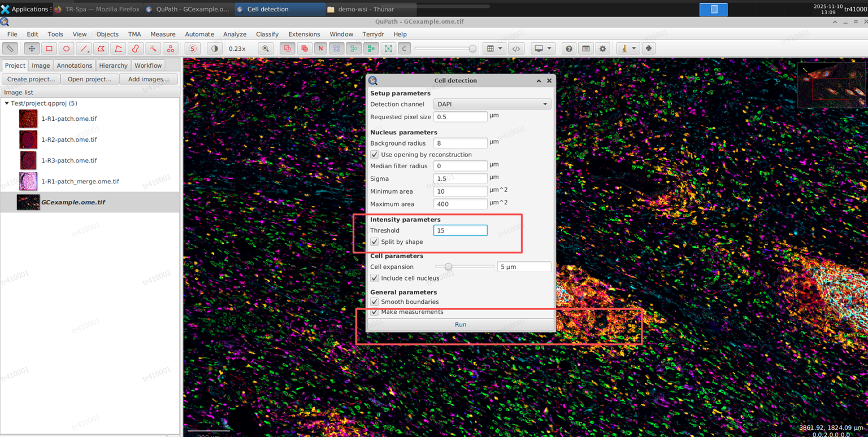Open the Script editor
This screenshot has width=868, height=437.
point(516,49)
